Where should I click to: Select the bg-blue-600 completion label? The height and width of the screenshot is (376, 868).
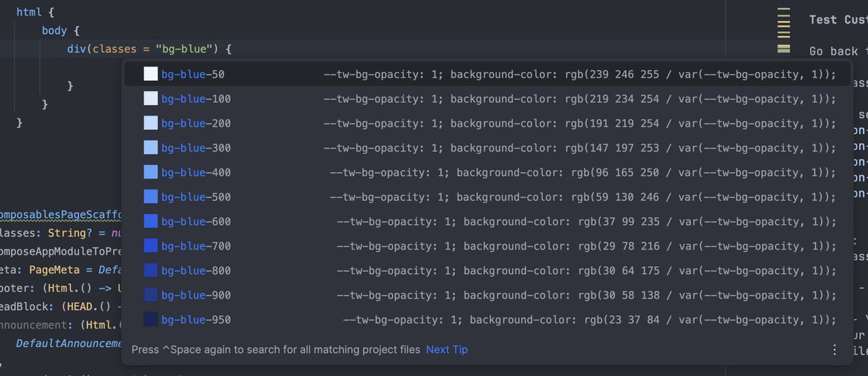(x=196, y=221)
